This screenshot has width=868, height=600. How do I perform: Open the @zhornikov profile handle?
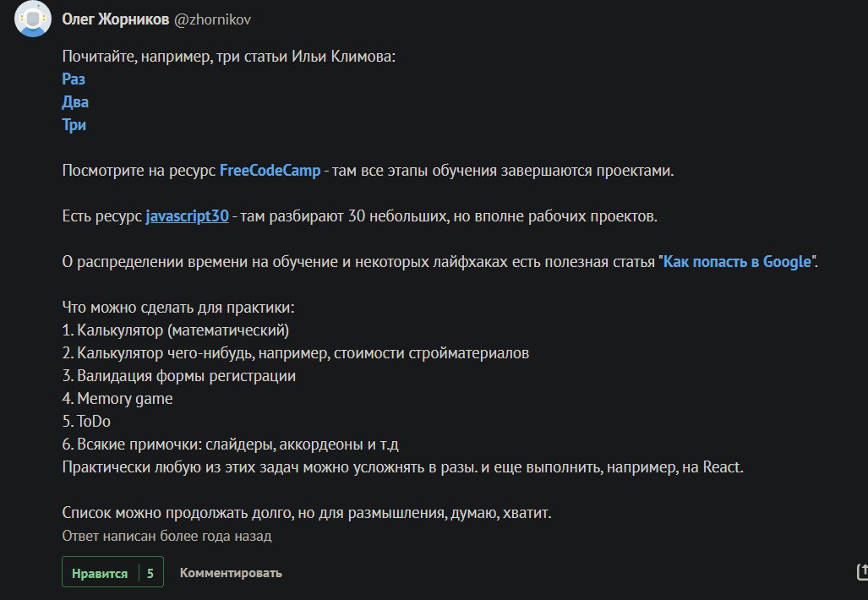point(212,19)
